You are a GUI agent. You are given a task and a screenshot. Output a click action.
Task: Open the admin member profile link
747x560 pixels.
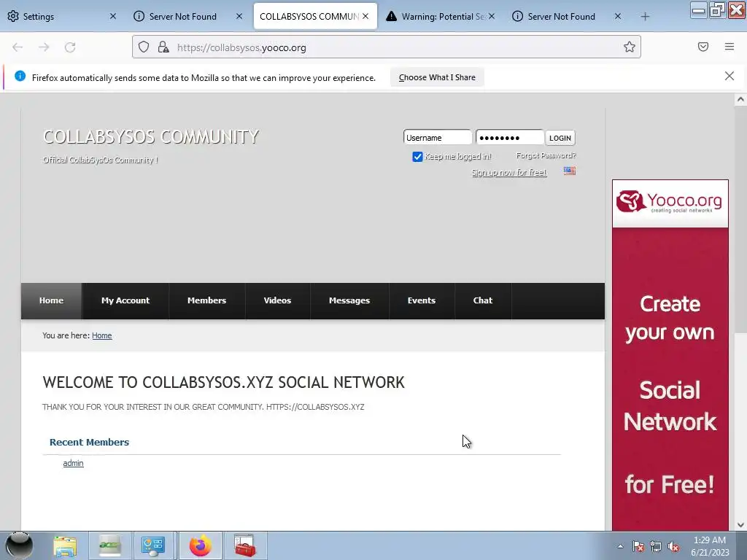74,463
